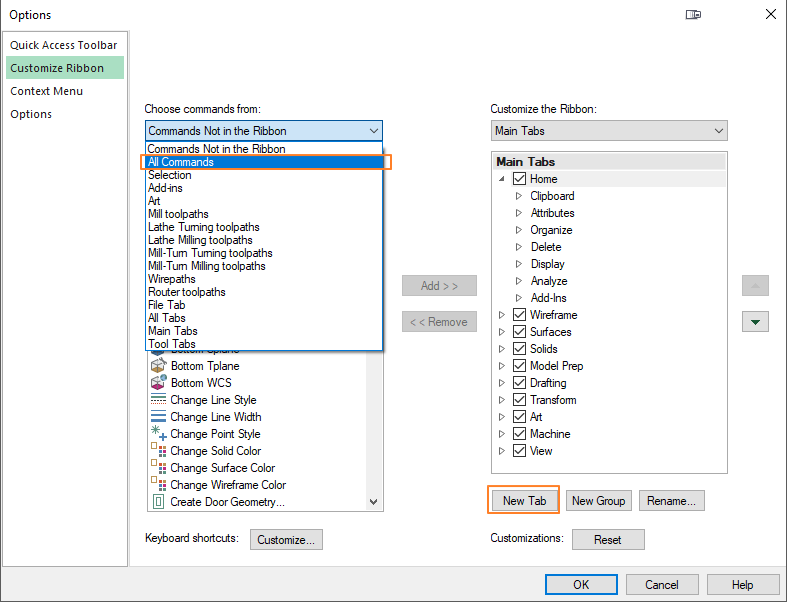Click the Help button
Screen dimensions: 787x602
click(x=742, y=584)
